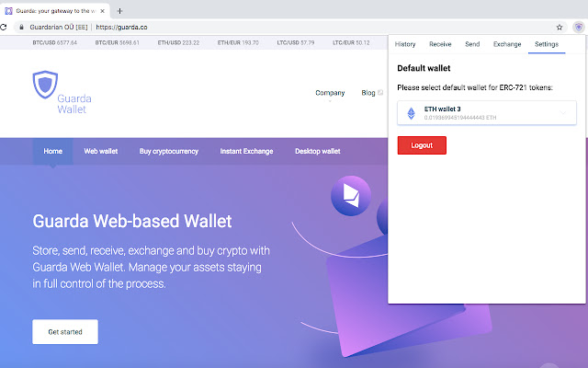Viewport: 588px width, 368px height.
Task: Select the Settings tab
Action: (x=547, y=44)
